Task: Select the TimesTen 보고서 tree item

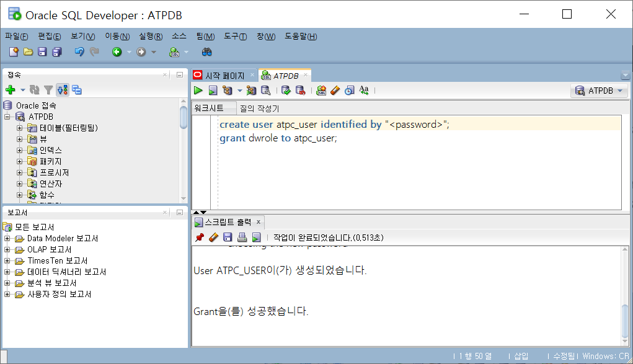Action: (x=57, y=260)
